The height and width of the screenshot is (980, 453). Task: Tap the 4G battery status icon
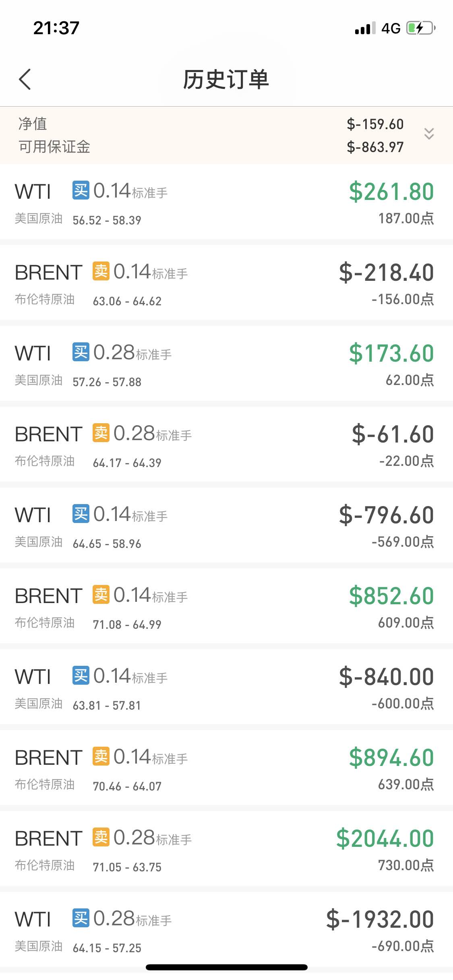pyautogui.click(x=421, y=28)
